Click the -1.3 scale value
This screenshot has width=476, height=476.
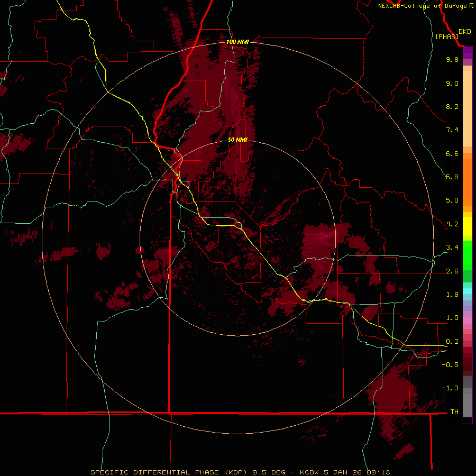[450, 388]
